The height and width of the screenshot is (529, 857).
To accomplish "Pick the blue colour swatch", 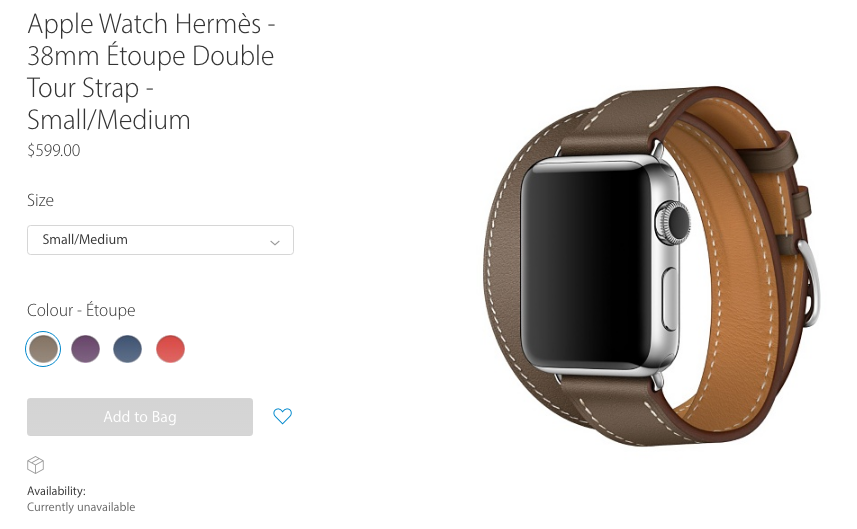I will coord(127,349).
